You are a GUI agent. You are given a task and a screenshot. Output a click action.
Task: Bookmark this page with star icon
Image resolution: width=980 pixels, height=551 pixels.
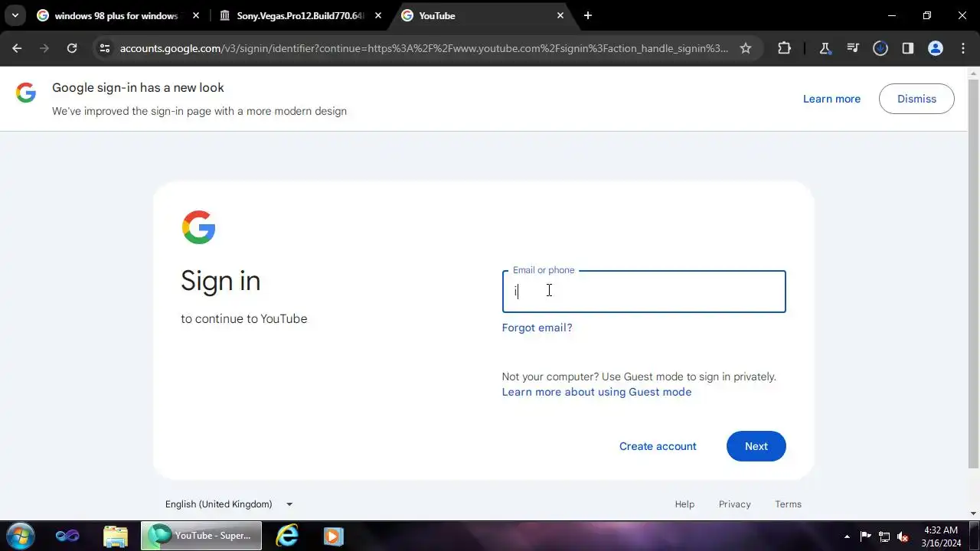pyautogui.click(x=746, y=48)
